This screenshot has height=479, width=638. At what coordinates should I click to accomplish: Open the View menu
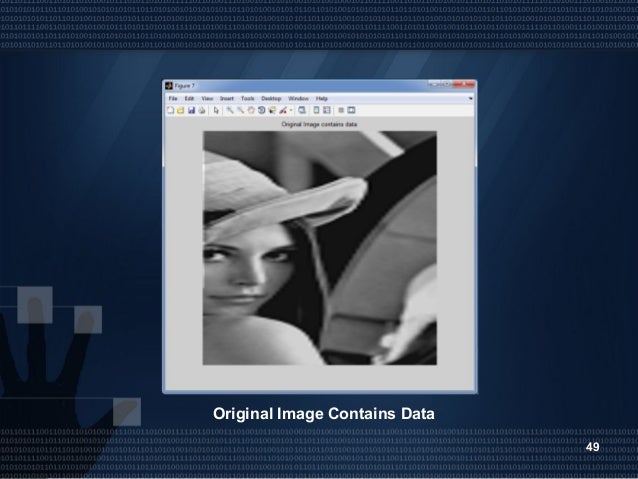click(207, 98)
